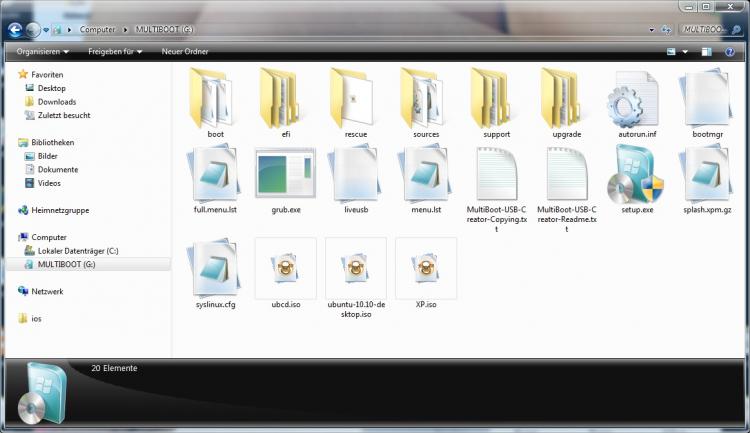Select the XP.iso file

[x=425, y=268]
